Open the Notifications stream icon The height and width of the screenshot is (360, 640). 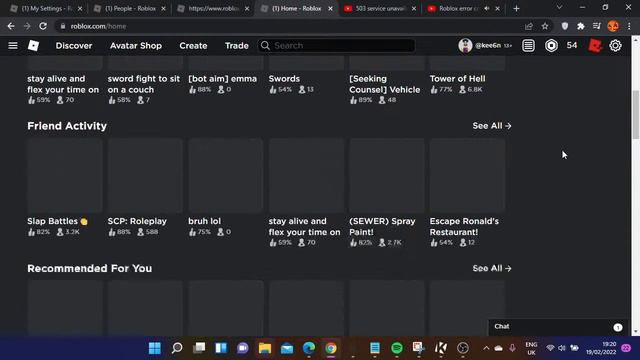[x=528, y=45]
